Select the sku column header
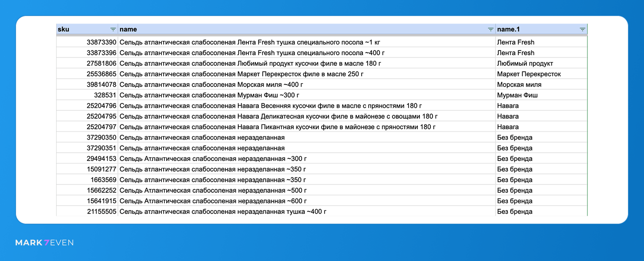This screenshot has height=261, width=644. [87, 29]
